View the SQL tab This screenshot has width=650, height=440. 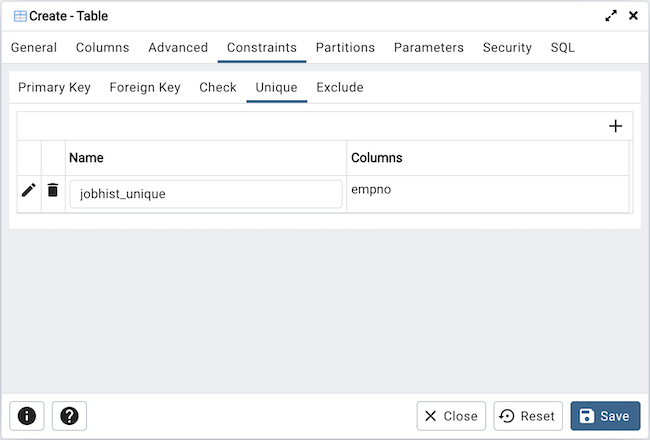pos(563,47)
